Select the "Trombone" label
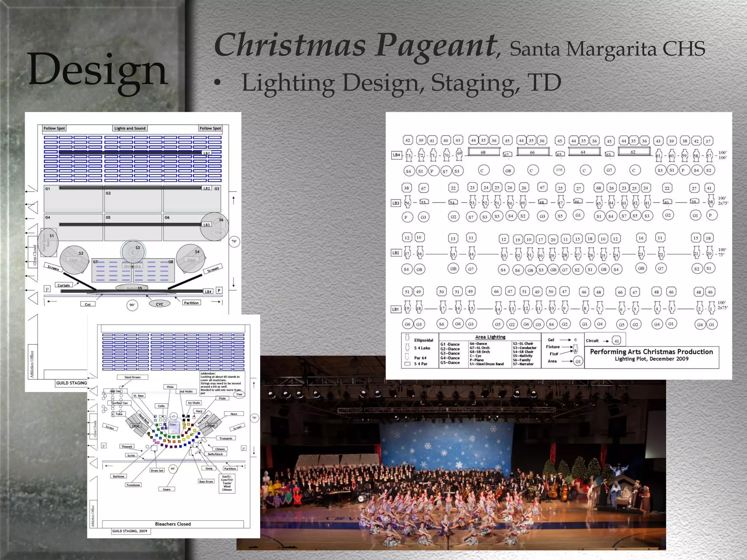Viewport: 747px width, 560px height. pos(133,485)
